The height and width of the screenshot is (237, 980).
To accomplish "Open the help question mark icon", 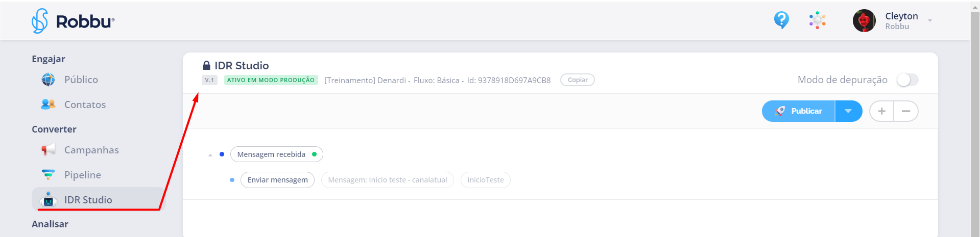I will point(781,20).
